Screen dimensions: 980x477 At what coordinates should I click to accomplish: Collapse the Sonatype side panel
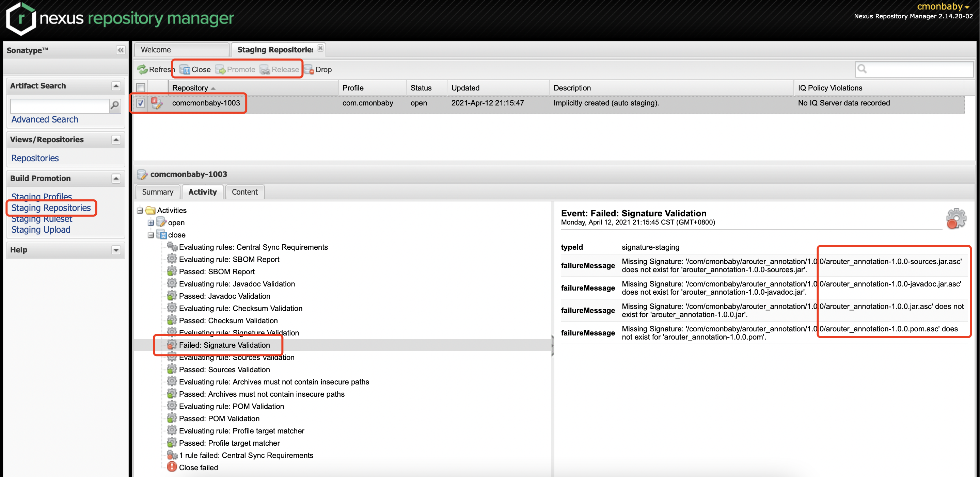click(x=121, y=50)
